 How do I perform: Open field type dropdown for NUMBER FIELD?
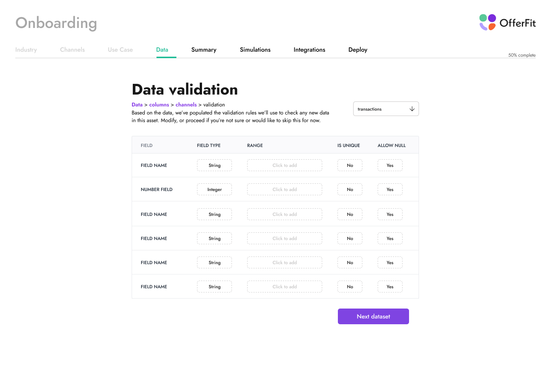214,189
